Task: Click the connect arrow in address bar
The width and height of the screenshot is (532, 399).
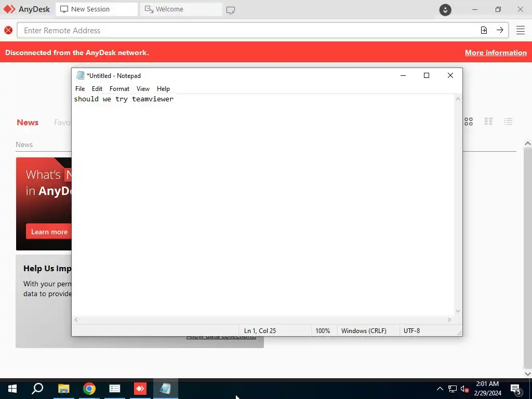Action: pos(500,30)
